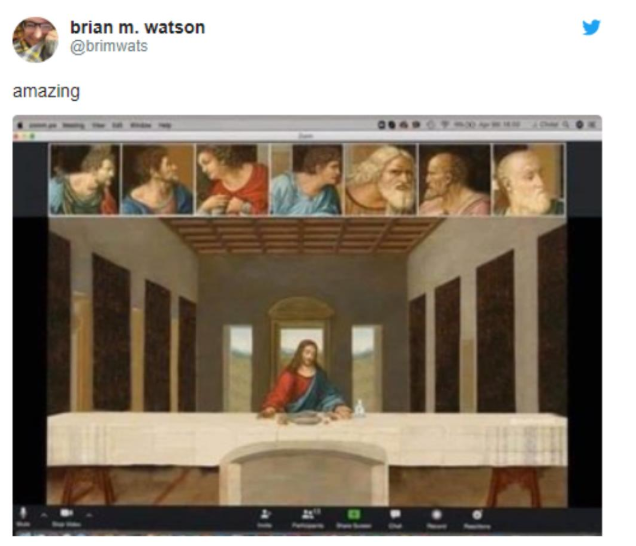Open the Meeting menu in menu bar
The width and height of the screenshot is (636, 546).
(x=73, y=125)
